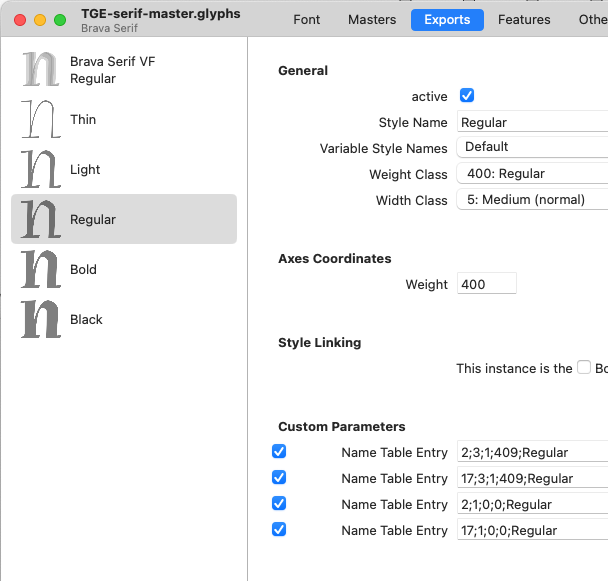Viewport: 608px width, 581px height.
Task: Disable the first Name Table Entry parameter
Action: coord(280,452)
